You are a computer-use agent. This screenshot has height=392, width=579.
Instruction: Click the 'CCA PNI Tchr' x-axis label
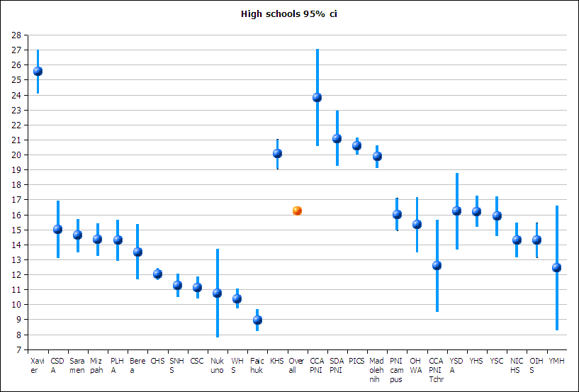tap(436, 370)
